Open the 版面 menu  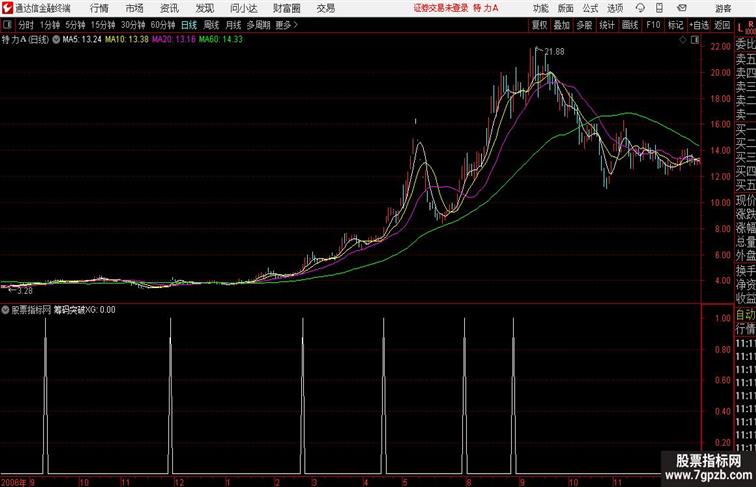click(x=566, y=8)
